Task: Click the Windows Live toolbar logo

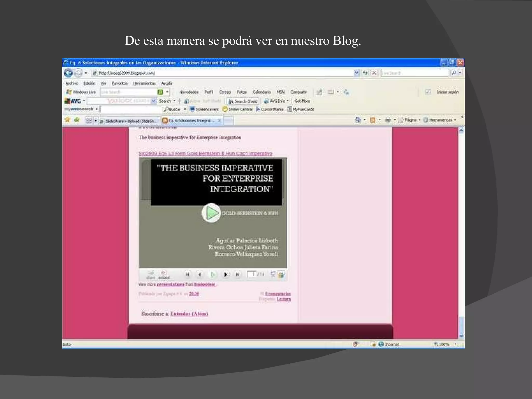Action: (81, 92)
